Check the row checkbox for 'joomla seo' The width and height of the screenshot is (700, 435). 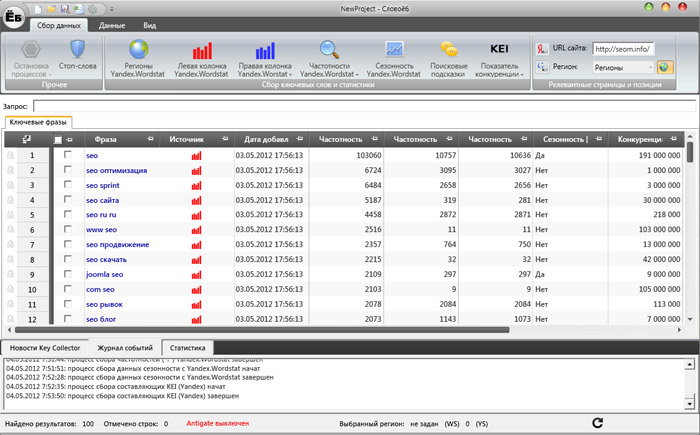tap(68, 273)
